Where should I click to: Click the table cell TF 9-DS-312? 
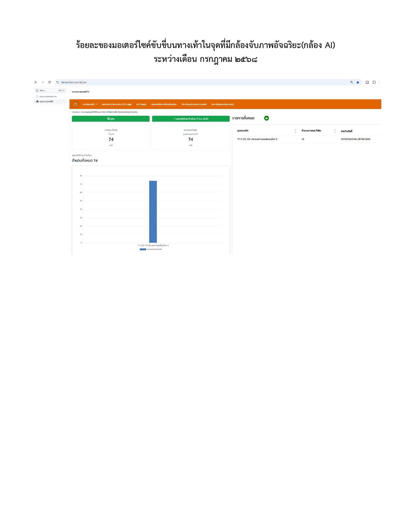257,139
